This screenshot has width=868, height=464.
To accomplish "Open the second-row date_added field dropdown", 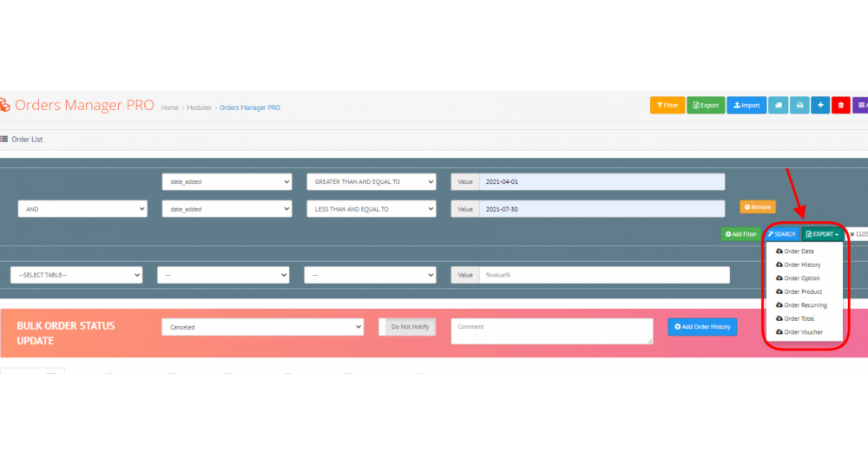I will pyautogui.click(x=227, y=209).
